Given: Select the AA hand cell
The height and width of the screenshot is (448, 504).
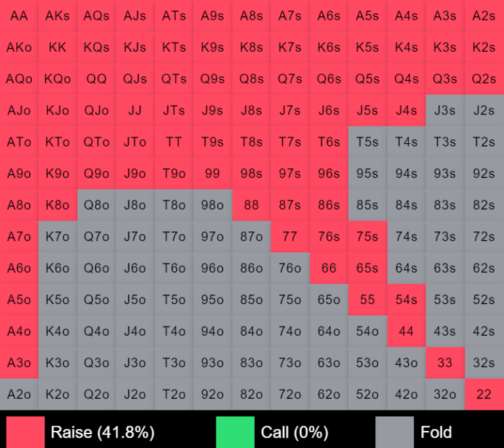Looking at the screenshot, I should click(19, 16).
